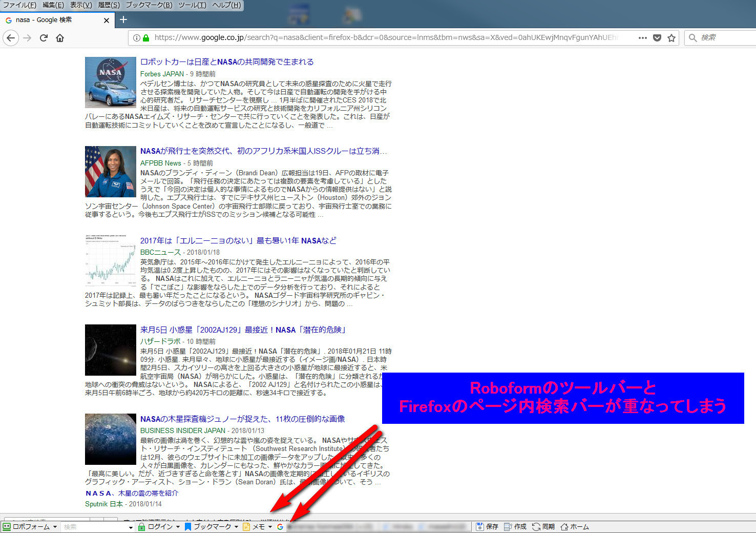Open NASA、木星の雲の帯を紹介 link
Viewport: 756px width, 533px height.
(132, 493)
